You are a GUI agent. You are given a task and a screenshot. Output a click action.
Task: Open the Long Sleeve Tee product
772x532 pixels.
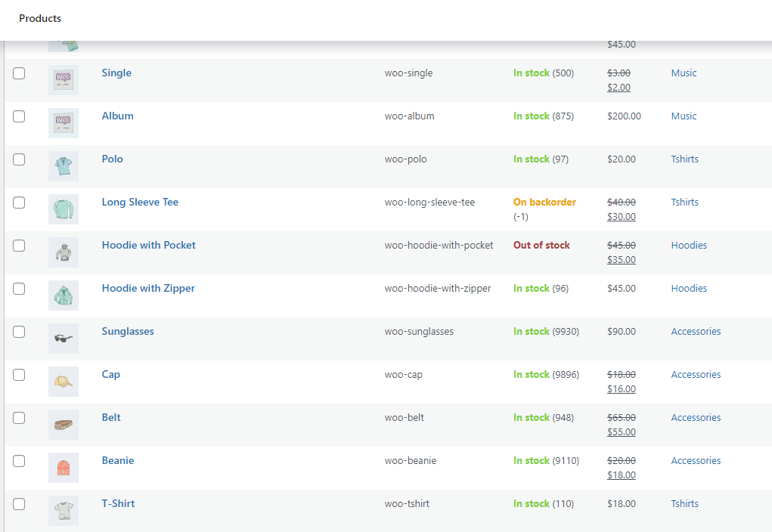pyautogui.click(x=141, y=203)
